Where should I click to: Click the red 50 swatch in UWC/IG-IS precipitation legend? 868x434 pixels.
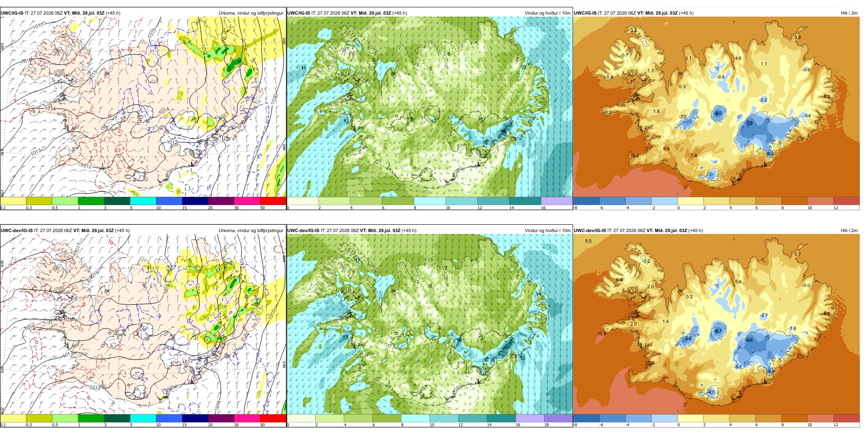pos(273,201)
